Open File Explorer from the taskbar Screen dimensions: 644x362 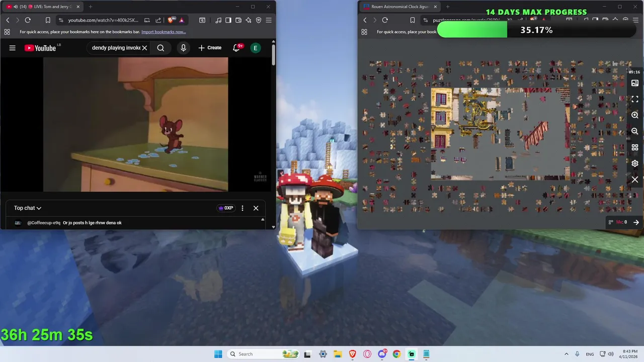point(338,354)
